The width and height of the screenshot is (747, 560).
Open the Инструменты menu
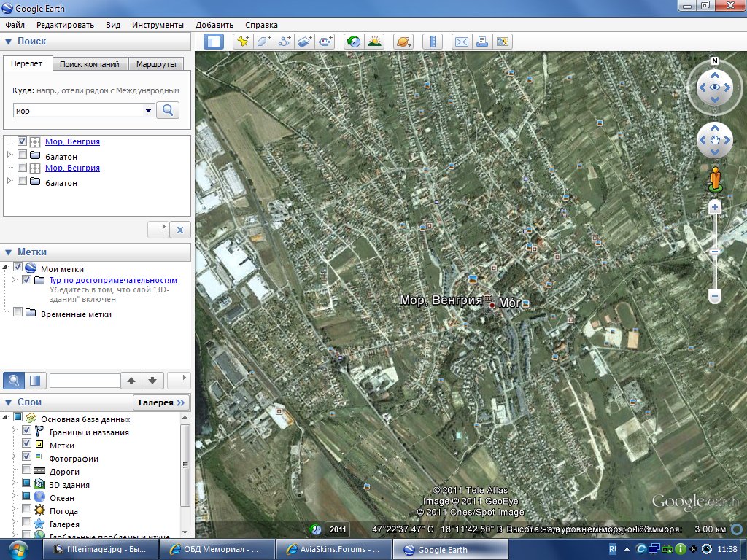tap(158, 25)
